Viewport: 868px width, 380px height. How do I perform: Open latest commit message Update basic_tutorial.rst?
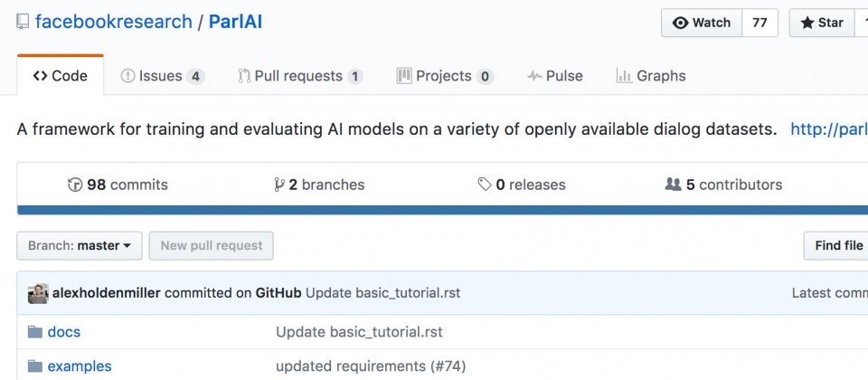coord(382,293)
